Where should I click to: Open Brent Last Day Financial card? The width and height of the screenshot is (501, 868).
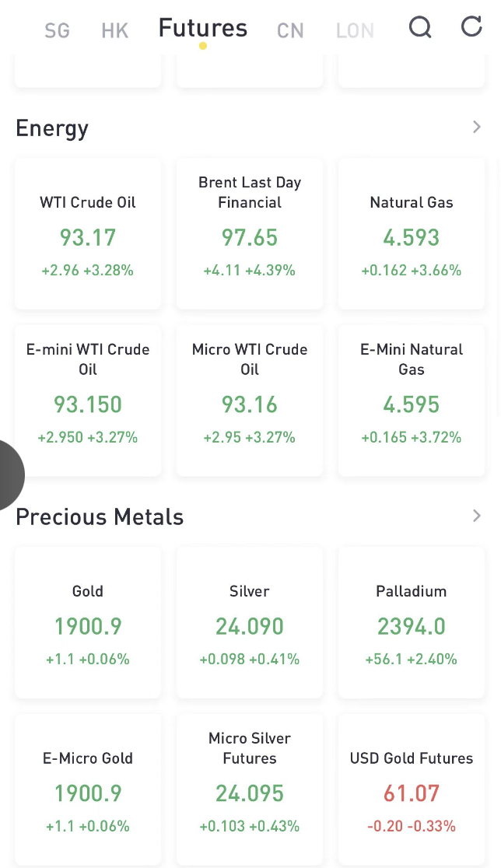pyautogui.click(x=250, y=234)
